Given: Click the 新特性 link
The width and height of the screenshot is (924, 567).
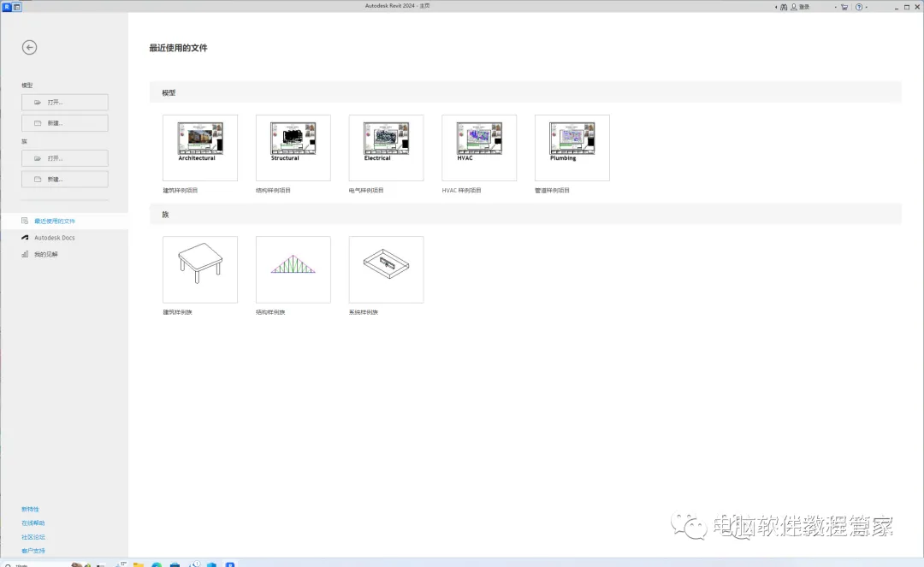Looking at the screenshot, I should 30,509.
